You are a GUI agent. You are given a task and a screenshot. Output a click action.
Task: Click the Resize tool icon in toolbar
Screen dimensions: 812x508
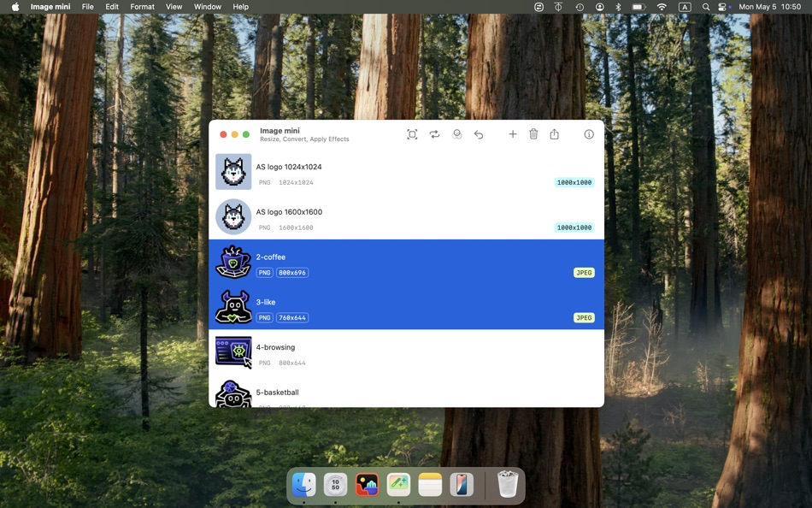point(412,134)
